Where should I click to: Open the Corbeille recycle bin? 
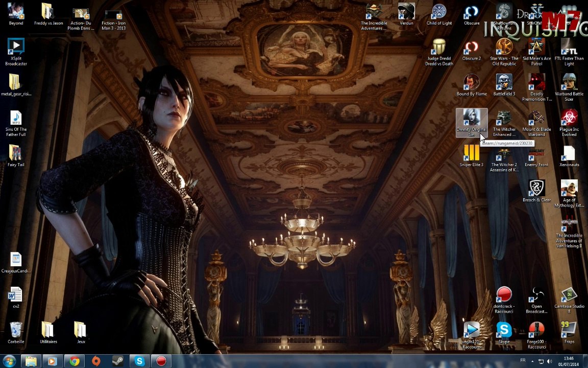16,333
